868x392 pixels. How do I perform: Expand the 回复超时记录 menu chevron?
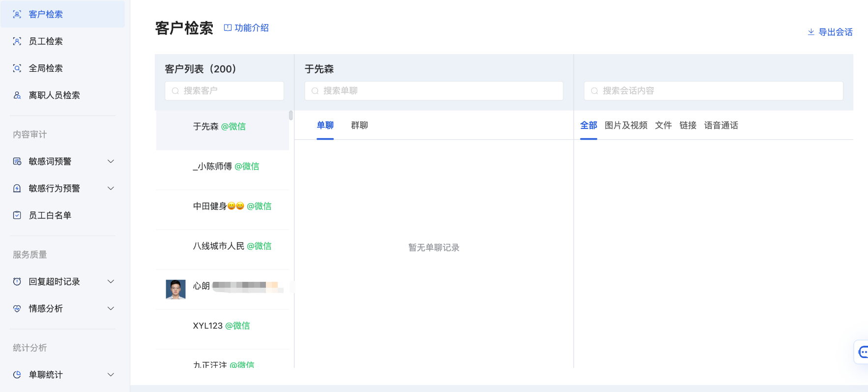coord(111,281)
